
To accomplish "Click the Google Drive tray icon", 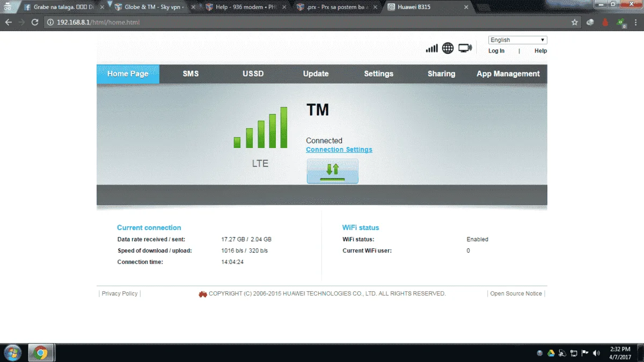I will coord(551,353).
